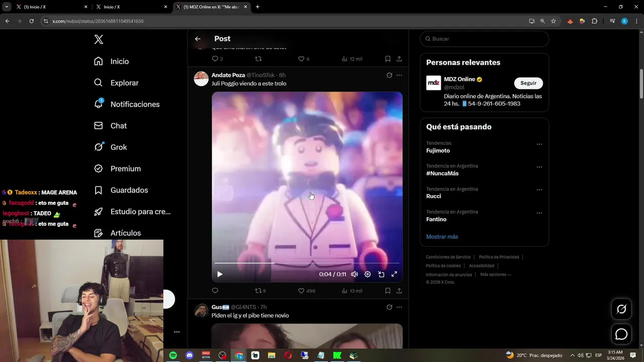Reload the page

31,21
